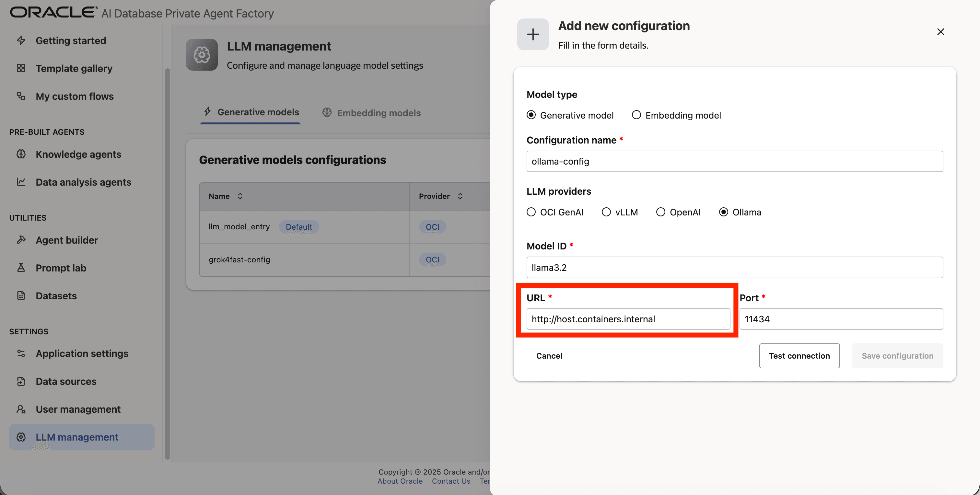Image resolution: width=980 pixels, height=495 pixels.
Task: Sort by Provider column arrows
Action: [460, 196]
